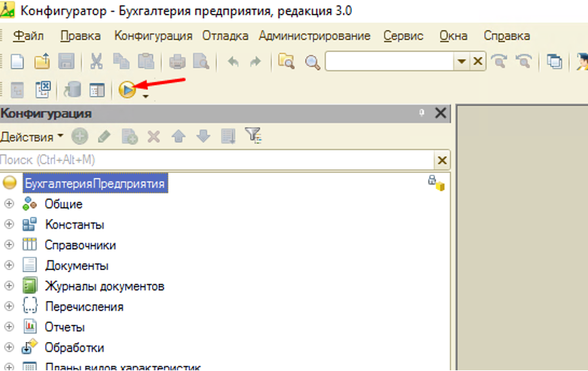This screenshot has width=588, height=371.
Task: Select the Отчеты tree item
Action: pyautogui.click(x=65, y=327)
